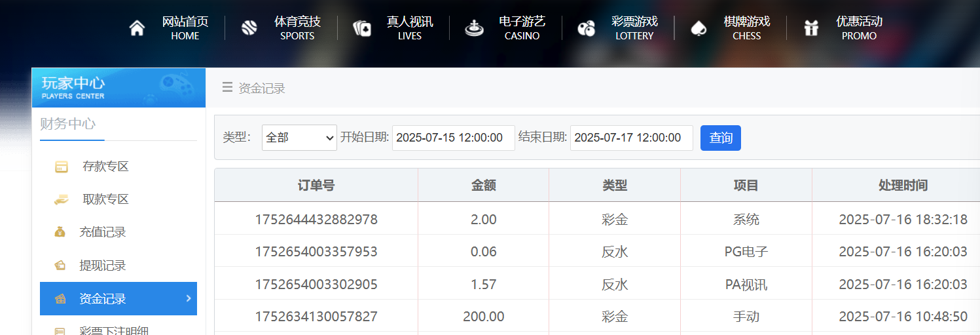Switch to the 财务中心 tab
980x335 pixels.
(x=68, y=124)
